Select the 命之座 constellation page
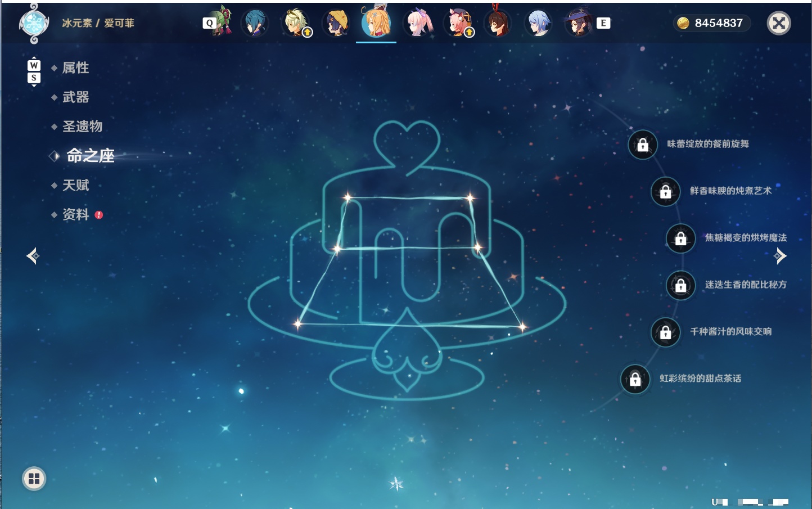The image size is (812, 509). pyautogui.click(x=90, y=156)
